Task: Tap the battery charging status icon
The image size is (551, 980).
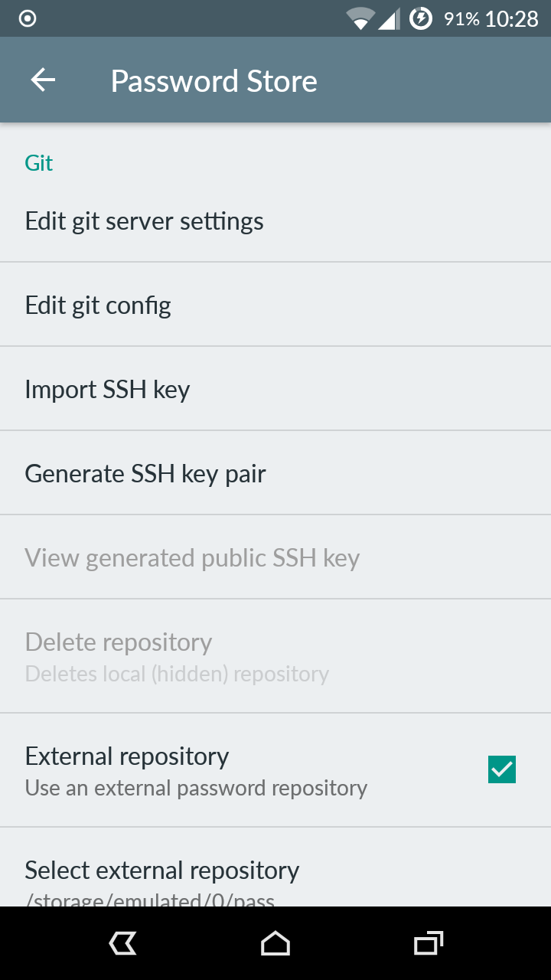Action: coord(421,18)
